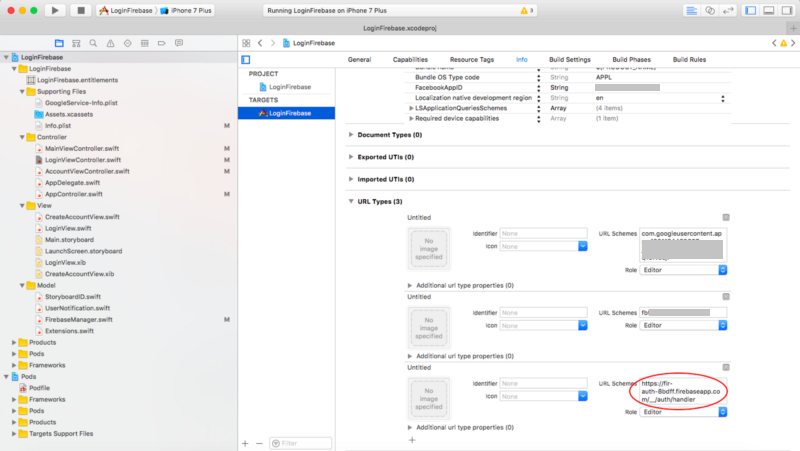Toggle the debug area visibility
Screen dimensions: 800x451
[769, 10]
